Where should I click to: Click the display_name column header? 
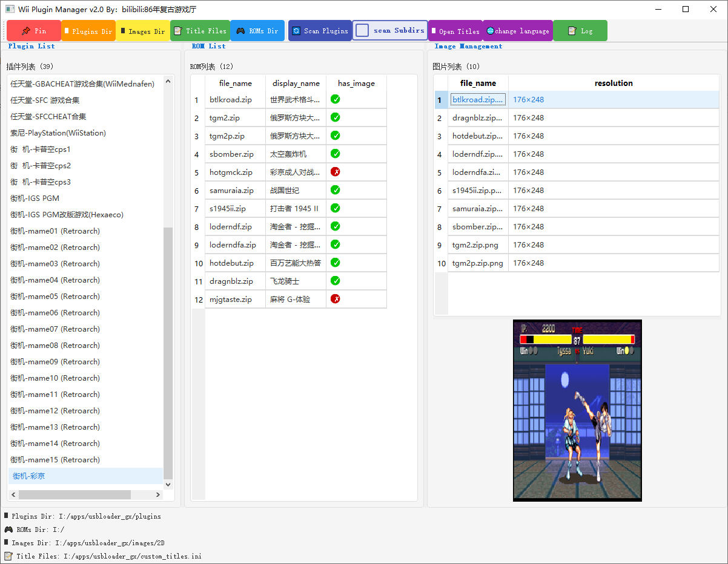(296, 84)
